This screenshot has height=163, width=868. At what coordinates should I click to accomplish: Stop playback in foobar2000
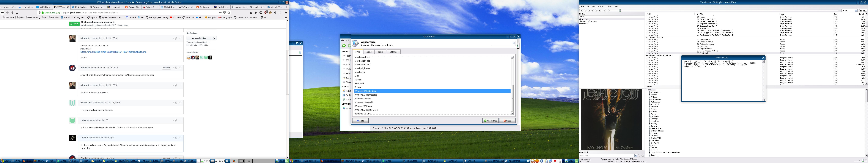click(x=582, y=10)
